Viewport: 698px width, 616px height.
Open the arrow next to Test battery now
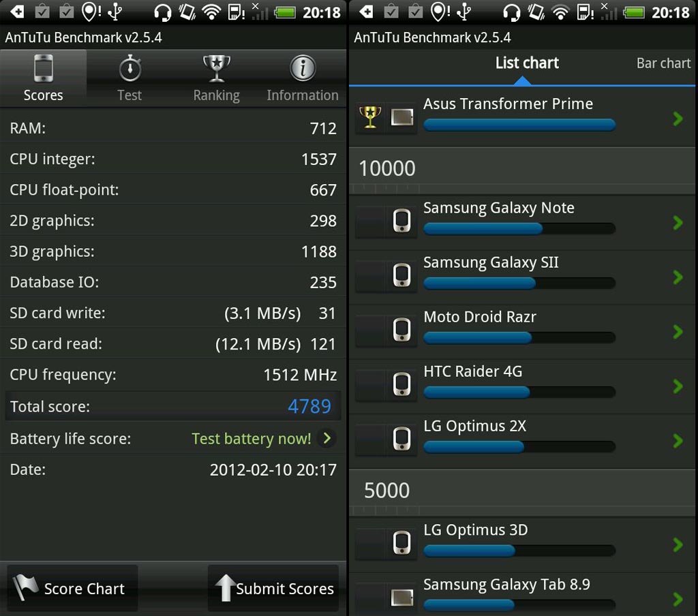(328, 439)
